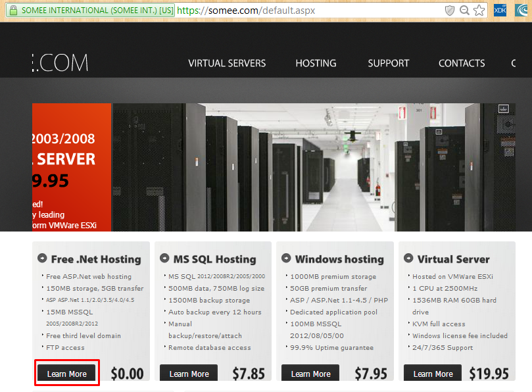Click 'KVM full access' text

click(x=439, y=324)
